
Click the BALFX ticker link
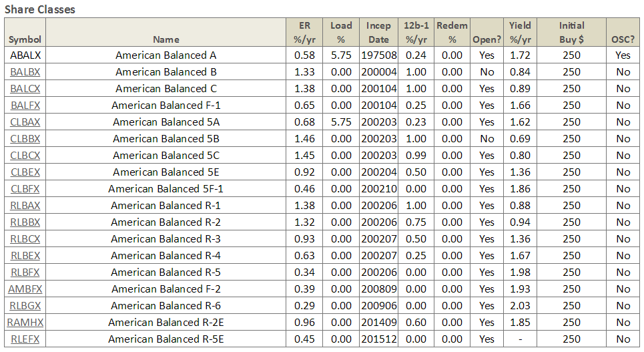(25, 106)
